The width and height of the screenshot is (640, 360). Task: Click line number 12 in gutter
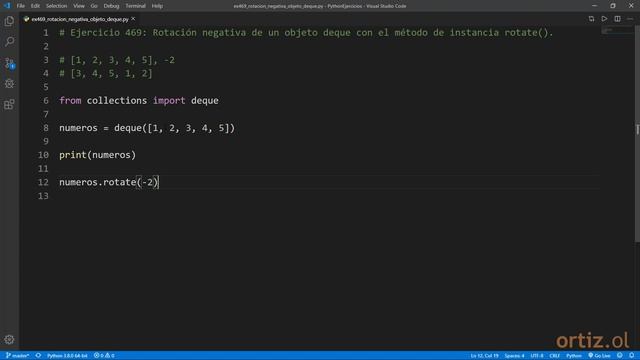43,182
